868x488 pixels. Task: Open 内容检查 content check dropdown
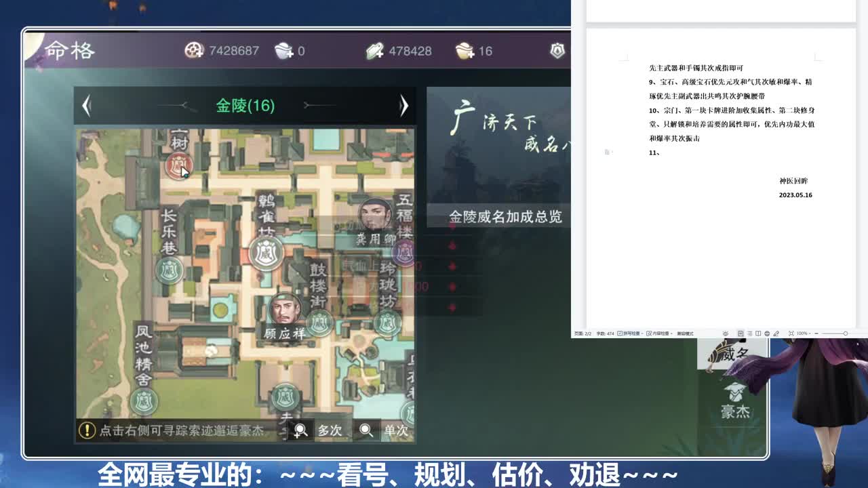660,333
